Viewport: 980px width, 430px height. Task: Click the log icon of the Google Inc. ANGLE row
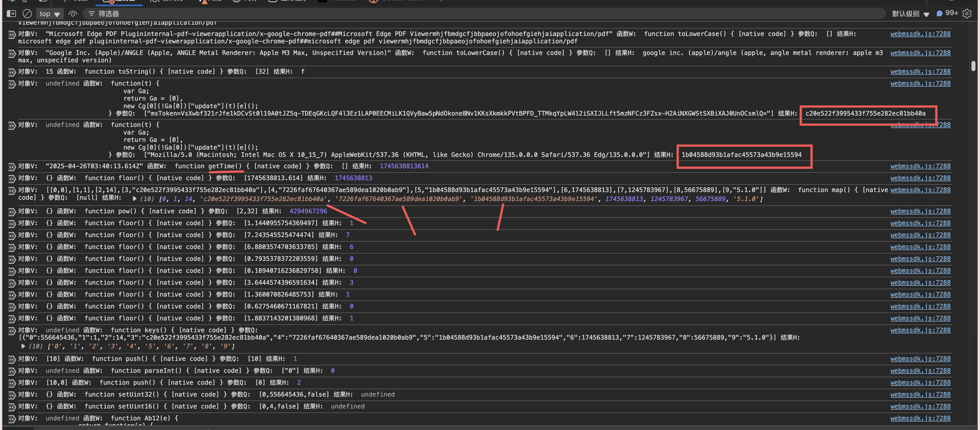pyautogui.click(x=12, y=54)
